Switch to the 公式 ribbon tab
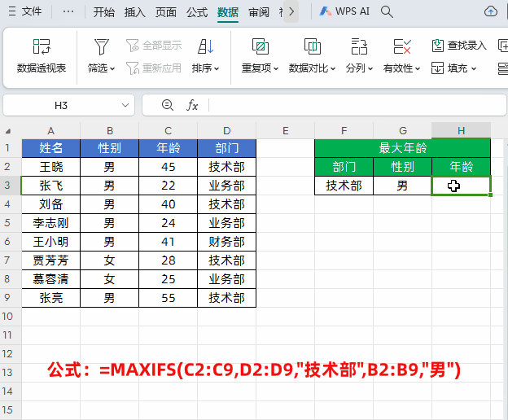This screenshot has width=508, height=420. pyautogui.click(x=197, y=12)
